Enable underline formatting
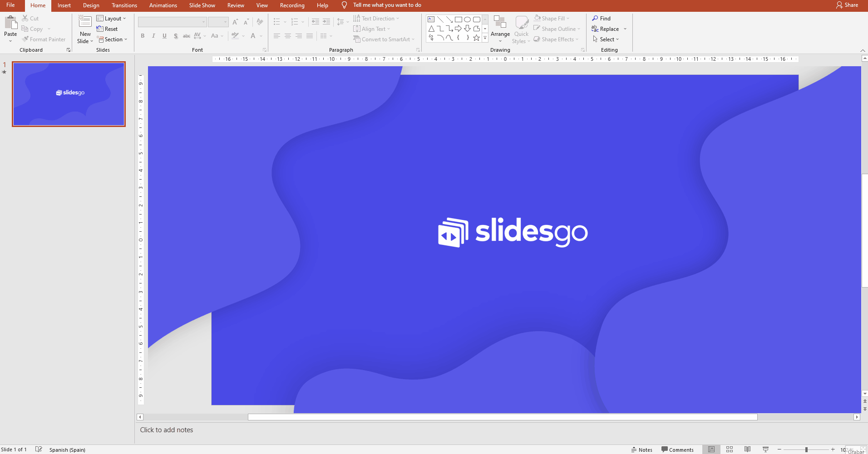This screenshot has height=454, width=868. (164, 36)
